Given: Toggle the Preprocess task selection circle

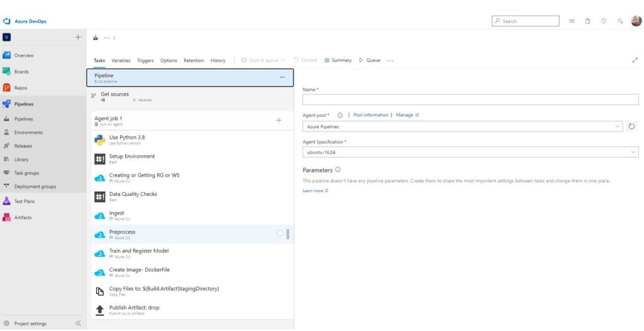Looking at the screenshot, I should [280, 233].
